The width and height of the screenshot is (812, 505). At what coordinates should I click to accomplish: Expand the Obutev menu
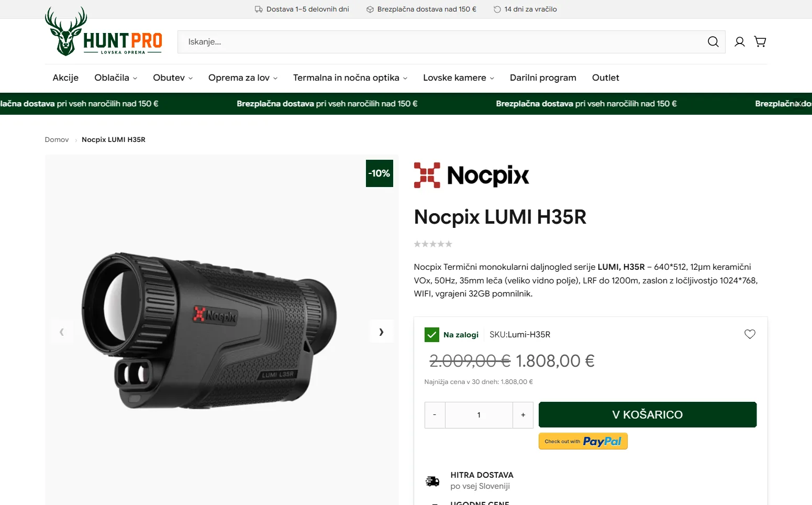[x=173, y=78]
